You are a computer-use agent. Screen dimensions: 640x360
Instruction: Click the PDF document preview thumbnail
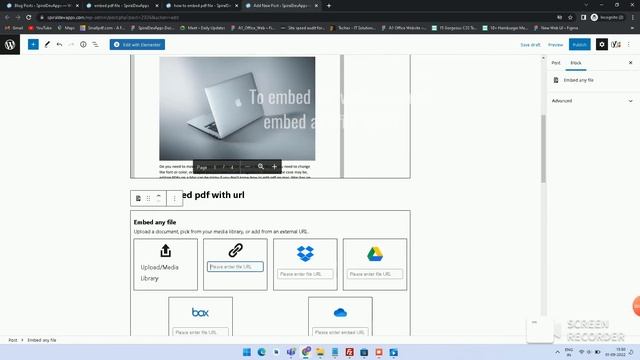pos(237,109)
